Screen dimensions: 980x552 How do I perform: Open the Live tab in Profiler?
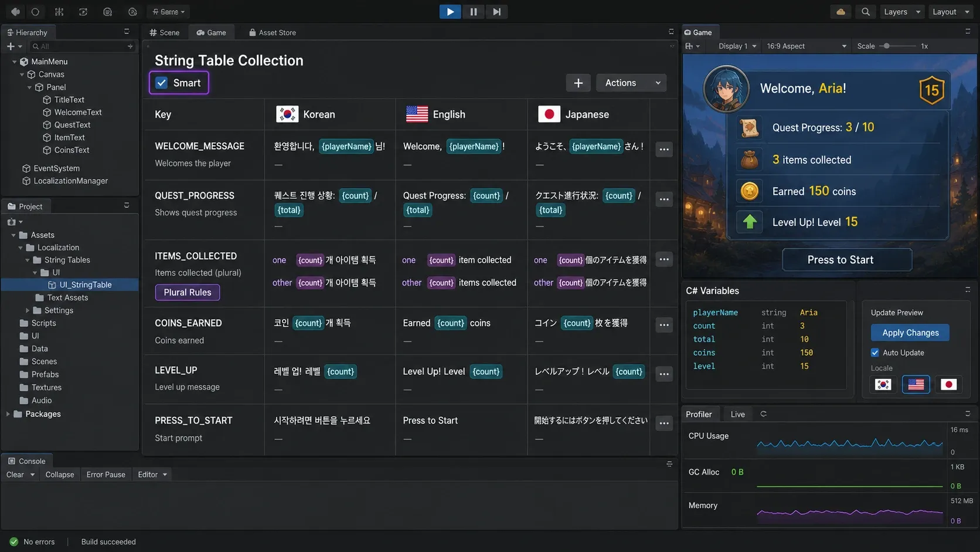point(737,414)
